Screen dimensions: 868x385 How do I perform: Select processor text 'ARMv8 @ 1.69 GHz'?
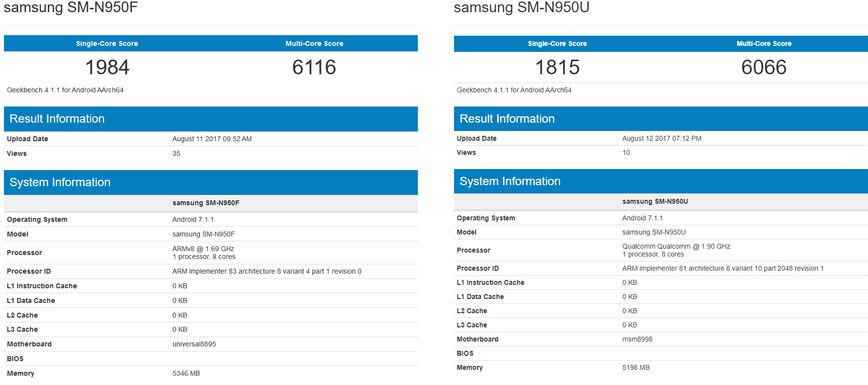click(203, 249)
